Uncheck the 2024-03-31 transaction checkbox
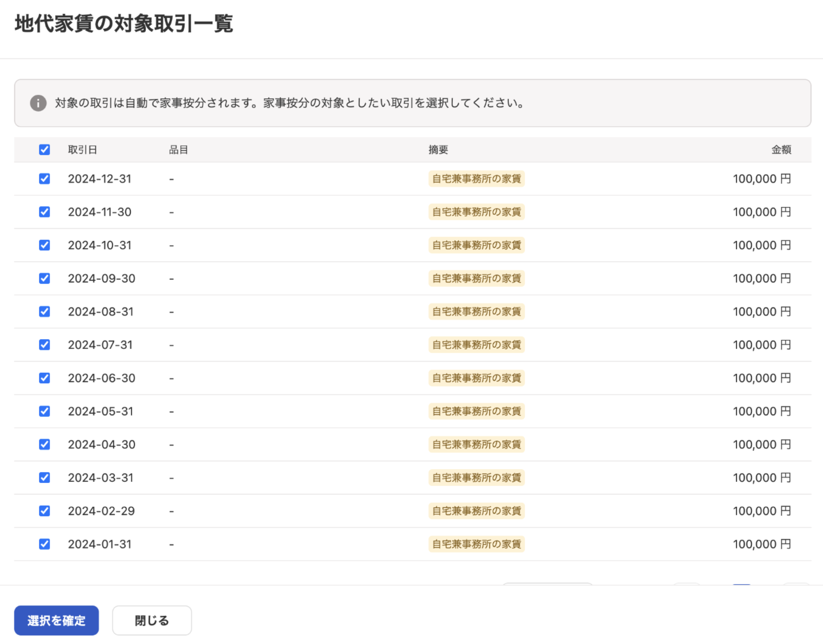The width and height of the screenshot is (823, 644). coord(44,478)
